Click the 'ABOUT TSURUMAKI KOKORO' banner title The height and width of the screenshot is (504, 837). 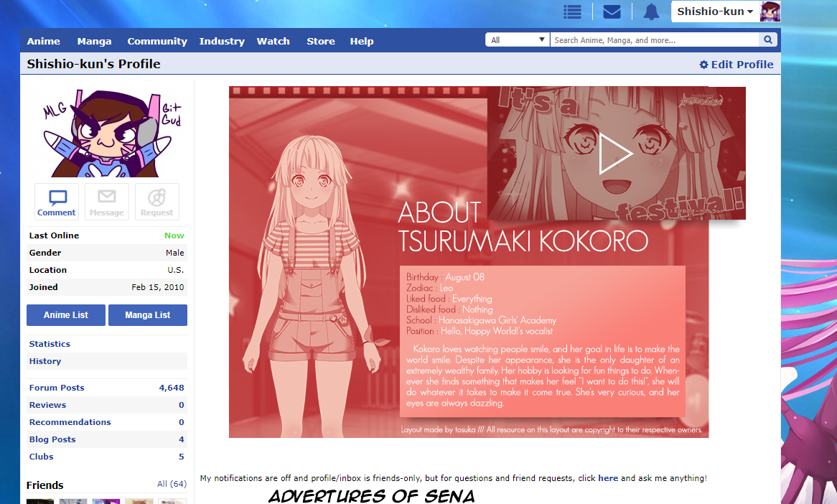point(523,227)
